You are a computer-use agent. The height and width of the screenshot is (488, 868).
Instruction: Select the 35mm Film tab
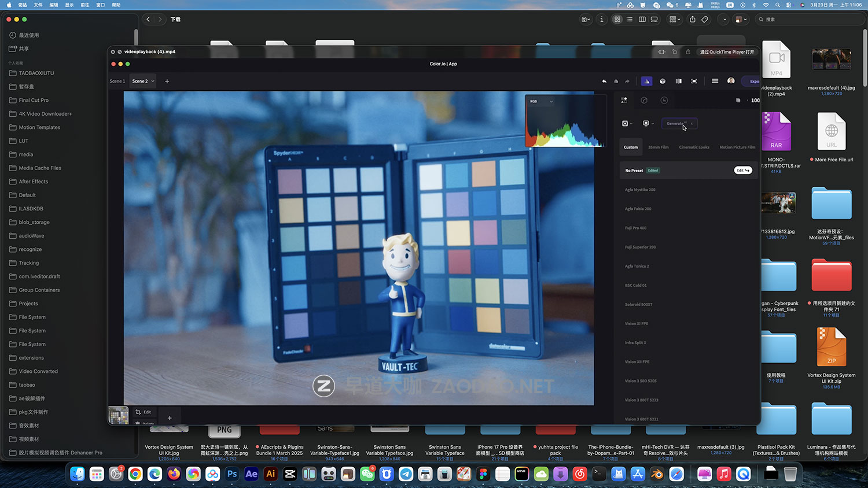point(658,147)
